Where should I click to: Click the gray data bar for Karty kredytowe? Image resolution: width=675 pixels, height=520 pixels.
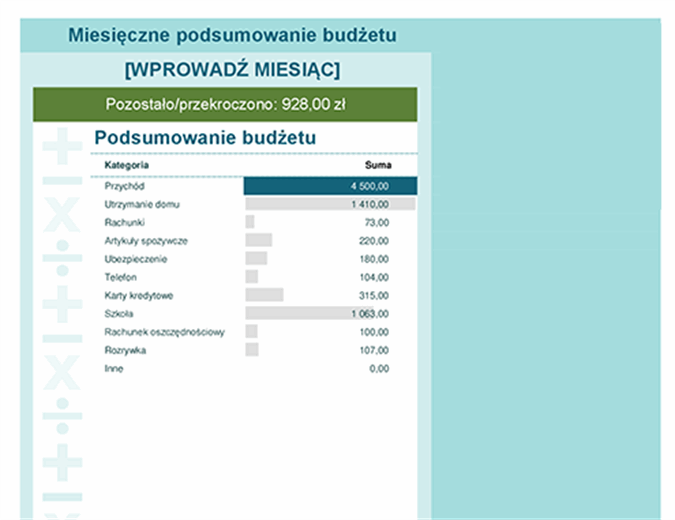pyautogui.click(x=264, y=295)
